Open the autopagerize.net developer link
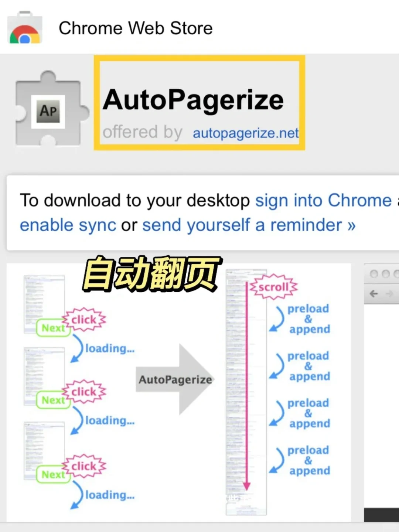 point(246,133)
